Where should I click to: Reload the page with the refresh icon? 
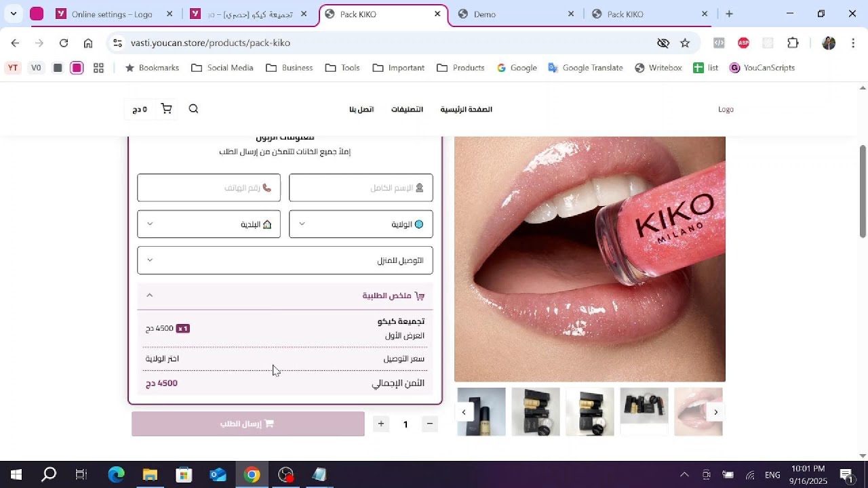click(x=64, y=43)
